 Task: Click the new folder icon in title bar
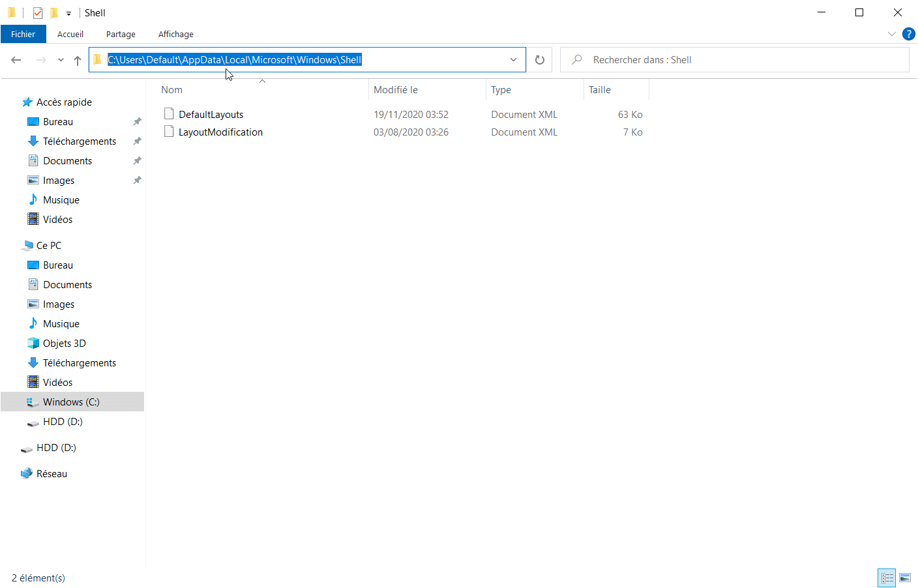tap(54, 13)
